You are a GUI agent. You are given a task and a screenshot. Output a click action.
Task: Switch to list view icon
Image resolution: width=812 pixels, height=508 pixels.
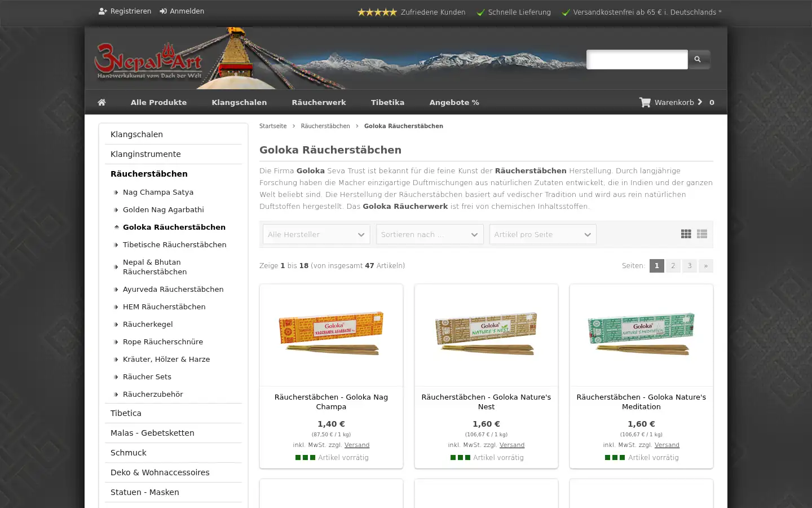tap(702, 234)
